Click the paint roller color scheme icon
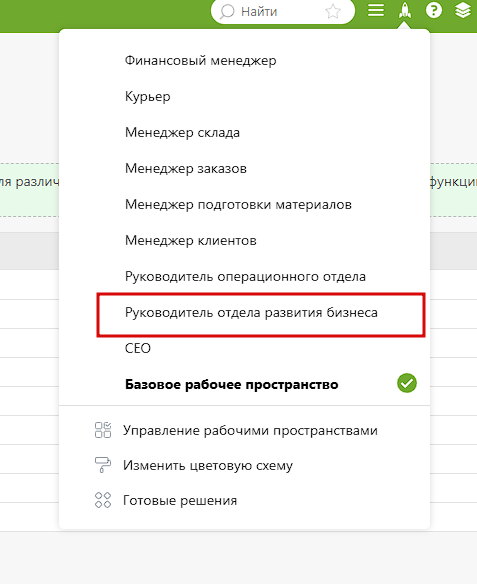The width and height of the screenshot is (477, 584). [x=103, y=465]
